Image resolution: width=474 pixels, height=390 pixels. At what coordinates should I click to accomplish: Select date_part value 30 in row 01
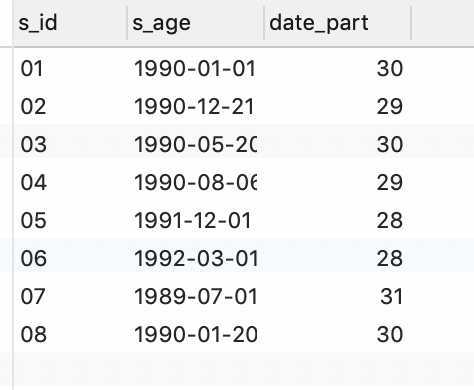pos(337,69)
